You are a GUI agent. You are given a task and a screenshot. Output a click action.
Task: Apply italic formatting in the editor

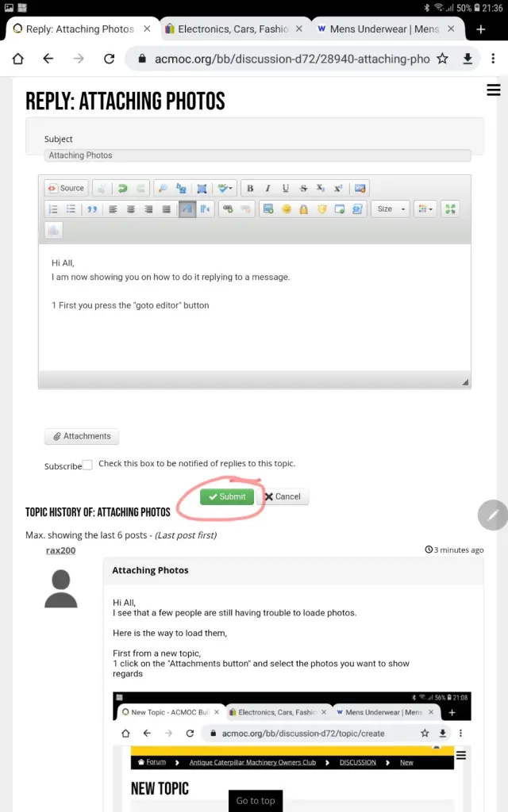click(267, 188)
